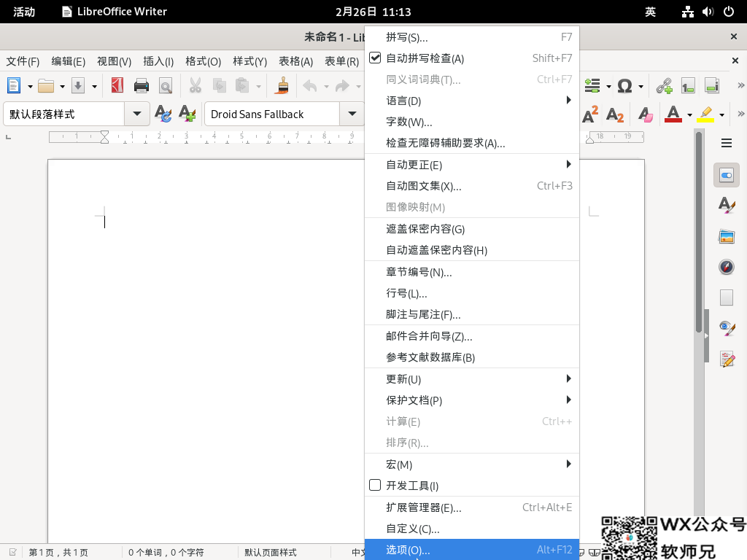Open 插入(I) menu

[158, 61]
